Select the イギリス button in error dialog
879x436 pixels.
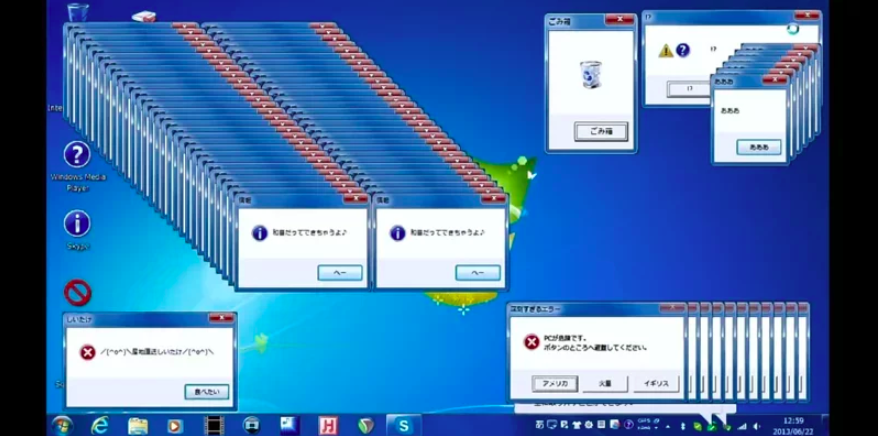pos(656,384)
